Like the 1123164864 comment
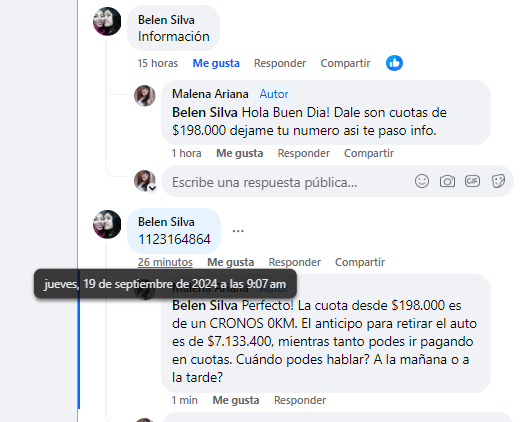This screenshot has height=422, width=520. [231, 262]
